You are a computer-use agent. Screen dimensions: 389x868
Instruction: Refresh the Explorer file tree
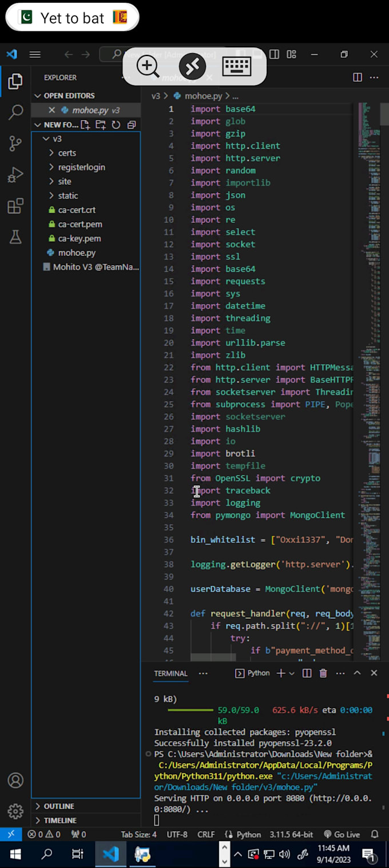[116, 125]
